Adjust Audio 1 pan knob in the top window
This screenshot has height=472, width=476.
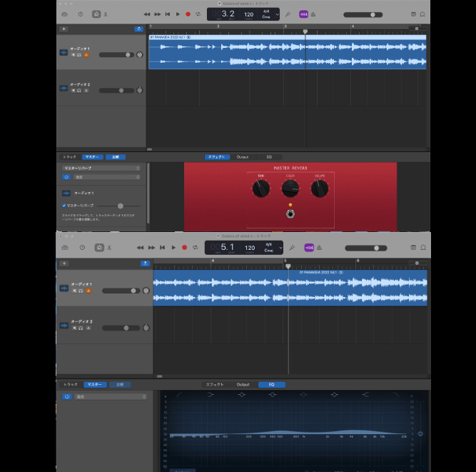[139, 55]
